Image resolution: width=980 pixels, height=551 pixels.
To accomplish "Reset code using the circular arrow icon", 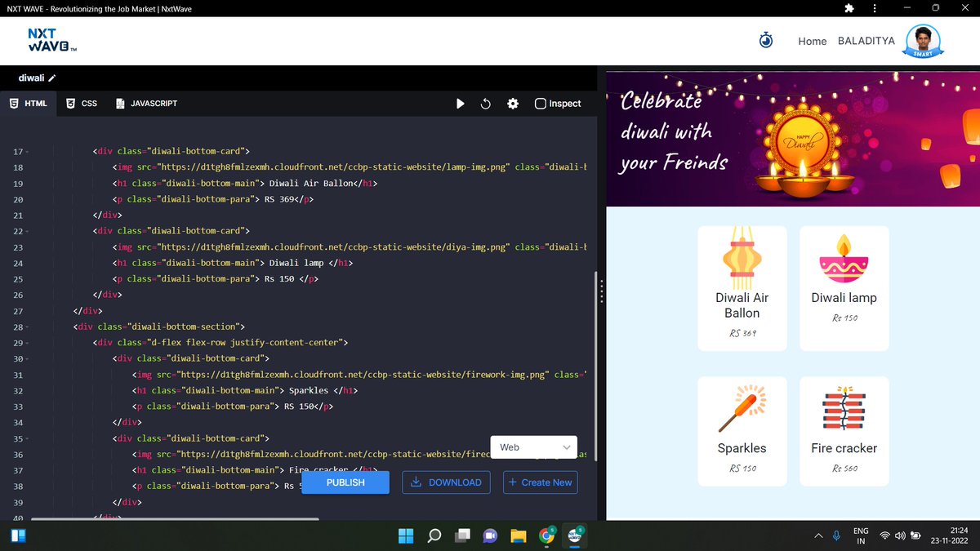I will point(485,104).
